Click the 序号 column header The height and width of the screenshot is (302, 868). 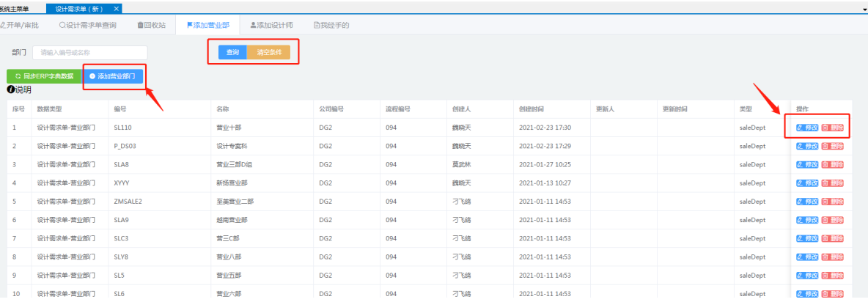click(18, 109)
